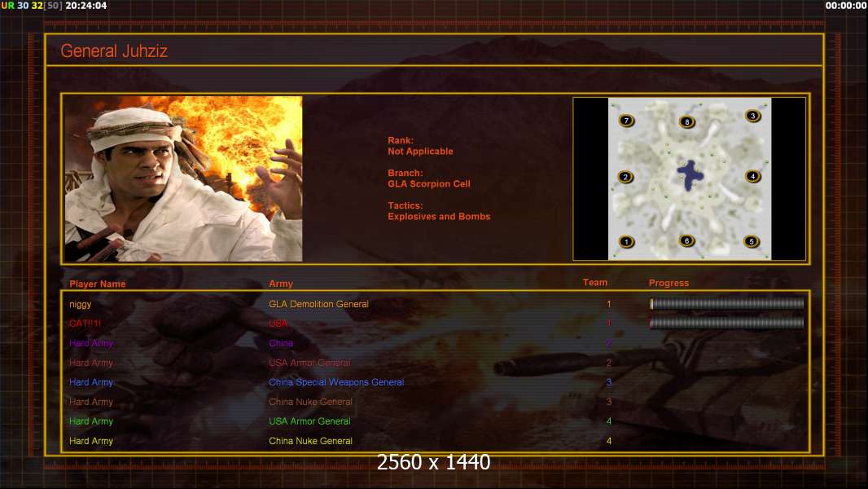
Task: Select start position 3 on the minimap
Action: coord(752,116)
